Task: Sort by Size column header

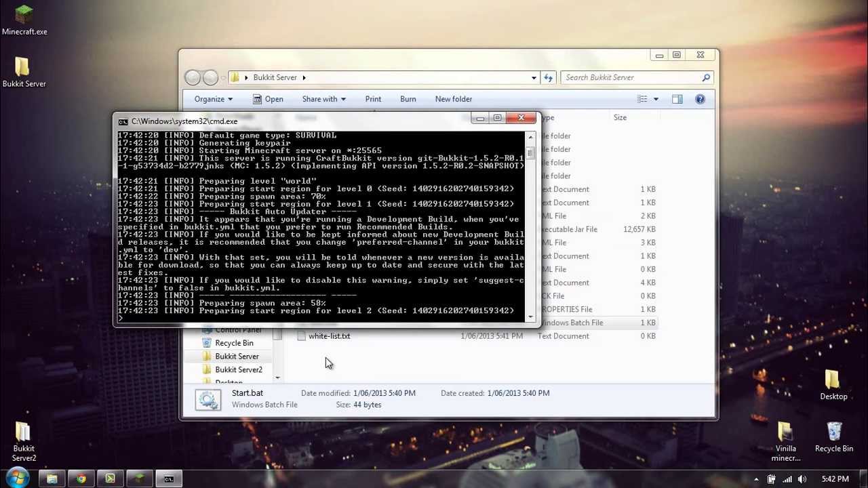Action: click(x=620, y=117)
